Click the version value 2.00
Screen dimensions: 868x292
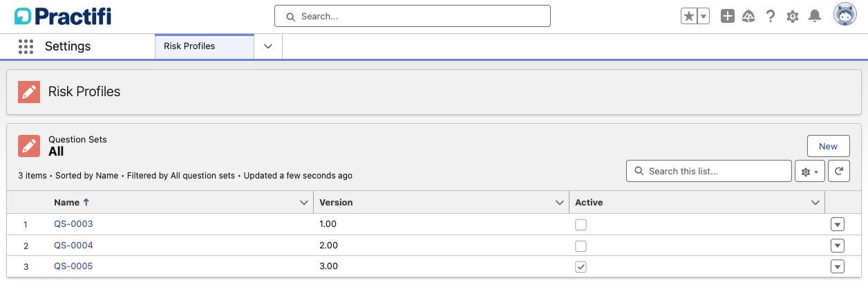point(328,246)
